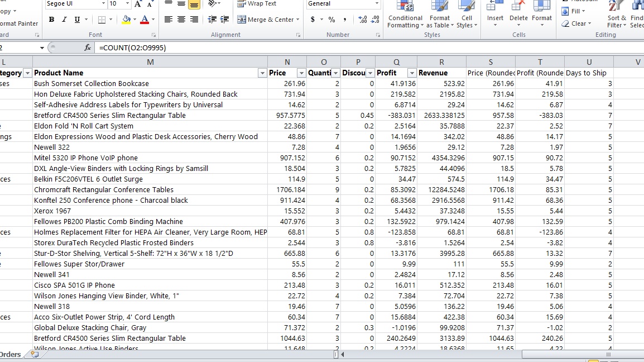Open Sort & Filter

point(617,15)
